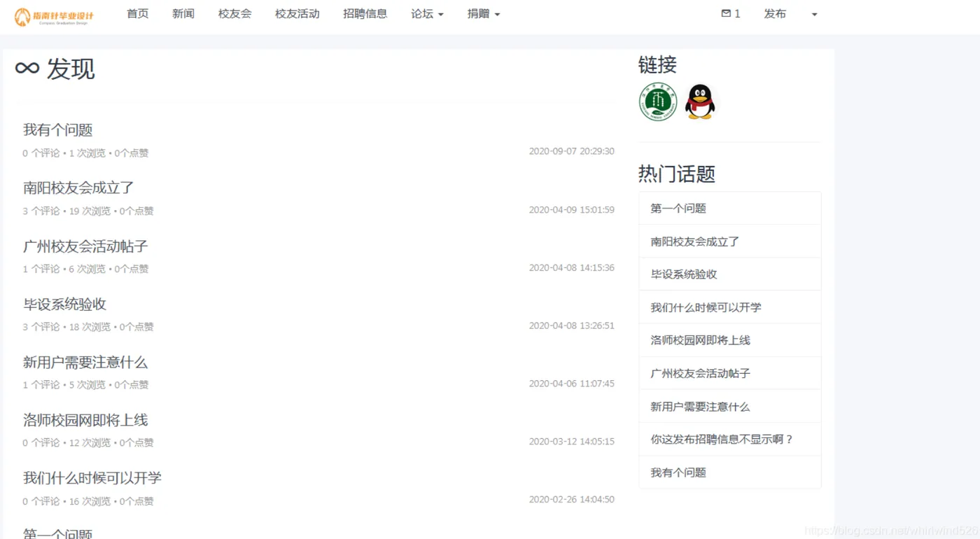Click stats text 3 个评论 • 19 次浏览
Image resolution: width=980 pixels, height=539 pixels.
click(67, 211)
